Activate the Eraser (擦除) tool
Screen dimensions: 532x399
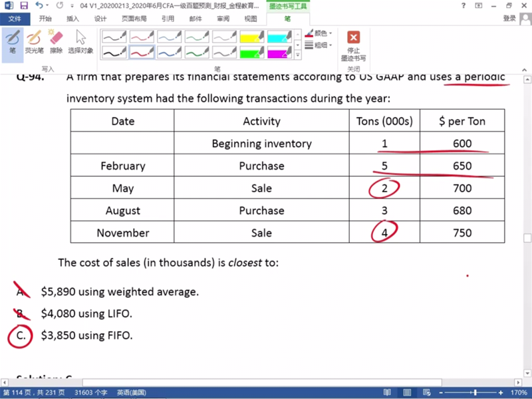pyautogui.click(x=56, y=41)
